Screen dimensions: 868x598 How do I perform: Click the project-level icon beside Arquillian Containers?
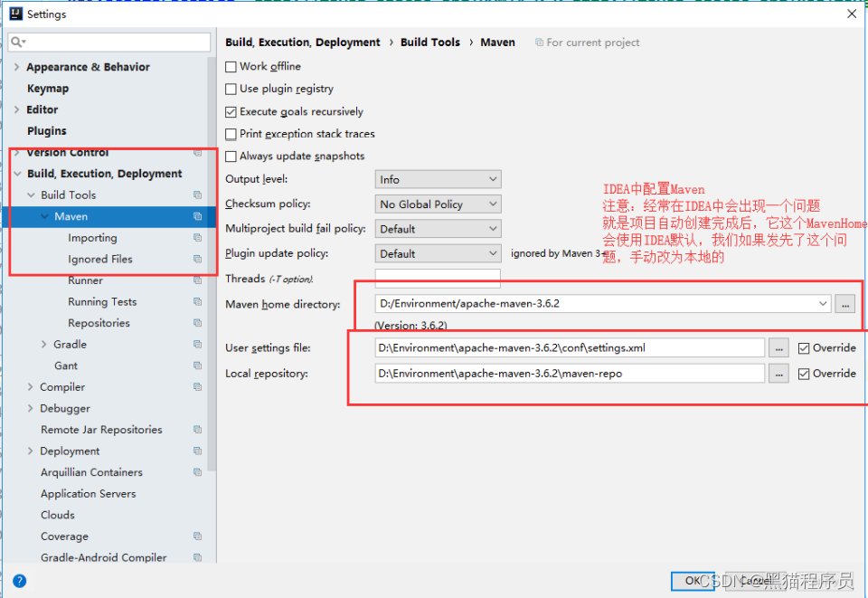click(x=197, y=472)
